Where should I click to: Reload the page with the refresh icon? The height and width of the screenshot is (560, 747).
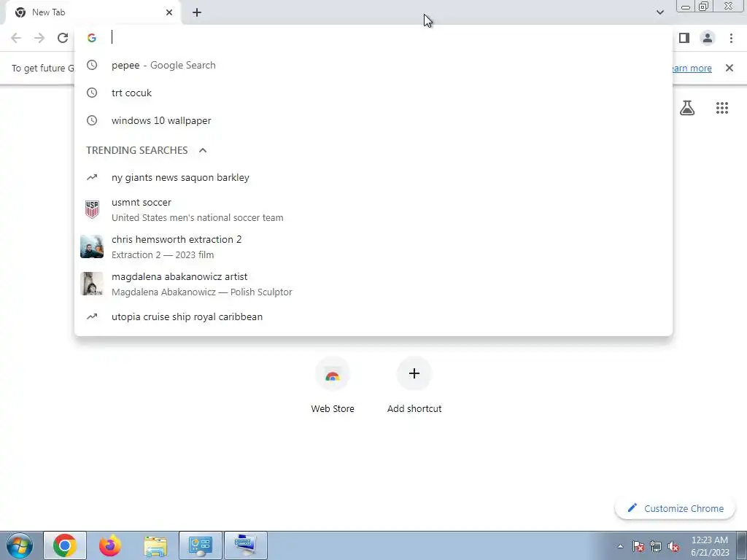63,38
